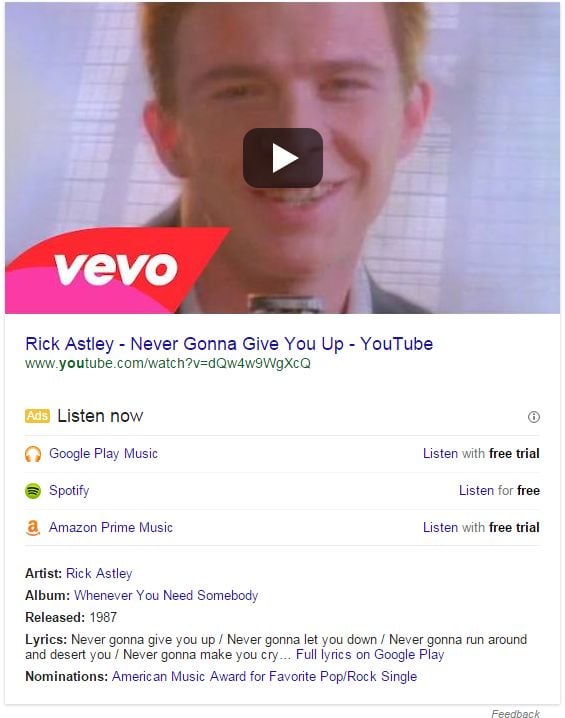
Task: Click the yellow Ads badge
Action: click(x=37, y=416)
